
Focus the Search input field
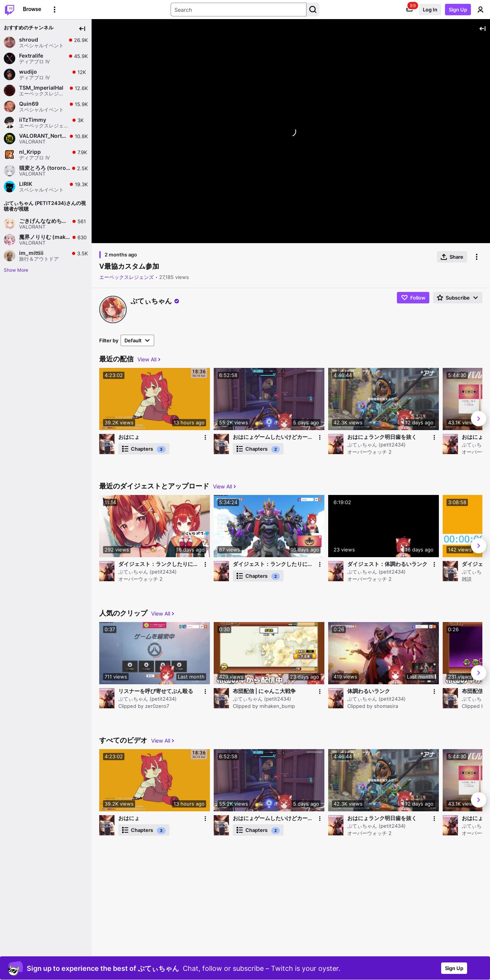click(239, 10)
